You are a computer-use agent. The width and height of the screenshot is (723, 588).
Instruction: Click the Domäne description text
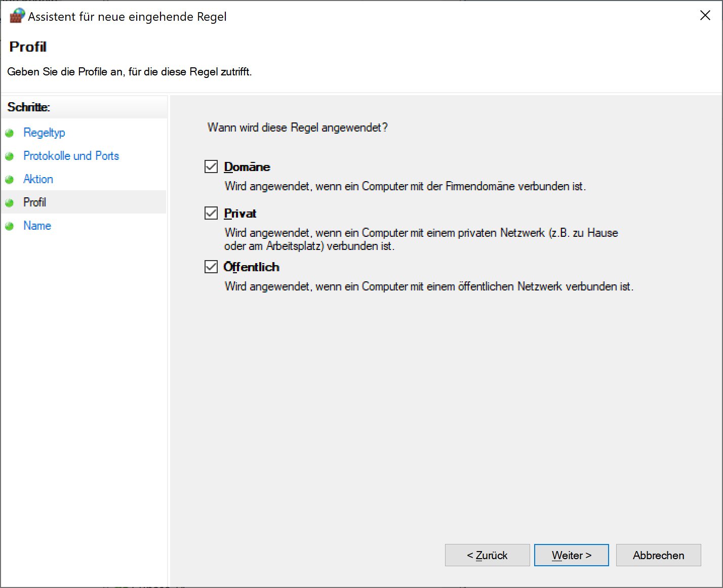[405, 186]
